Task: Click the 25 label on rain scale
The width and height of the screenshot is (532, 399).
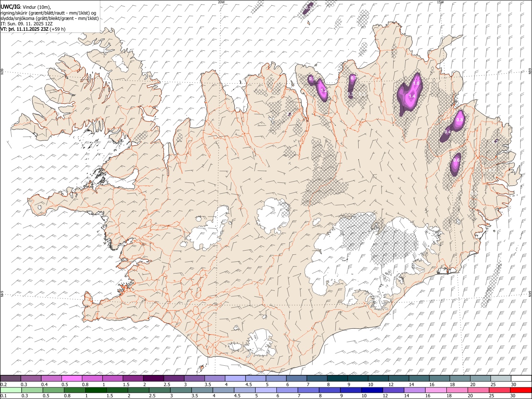Action: pyautogui.click(x=492, y=396)
